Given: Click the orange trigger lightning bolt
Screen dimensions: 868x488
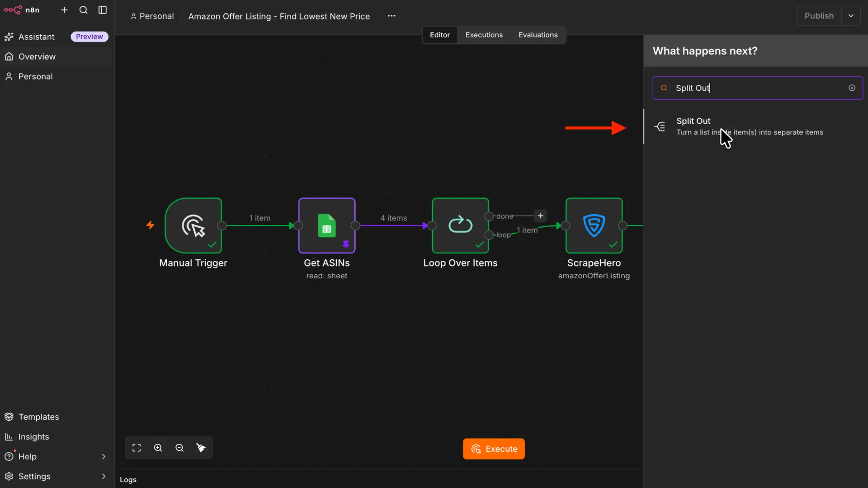Looking at the screenshot, I should [x=150, y=225].
